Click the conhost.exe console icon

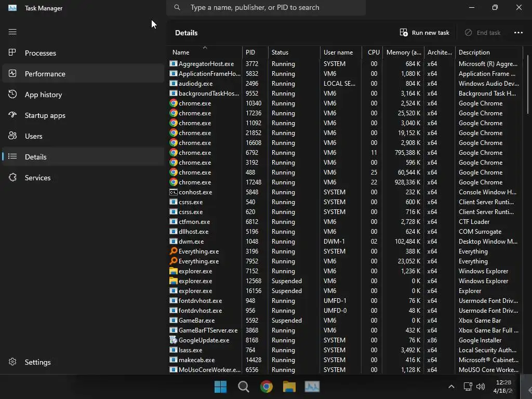point(174,192)
